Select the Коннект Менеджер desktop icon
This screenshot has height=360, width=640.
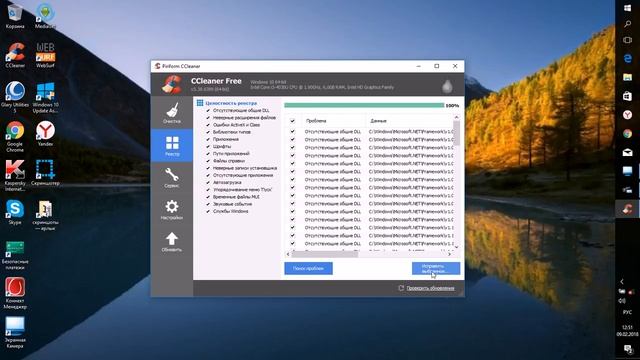point(15,293)
